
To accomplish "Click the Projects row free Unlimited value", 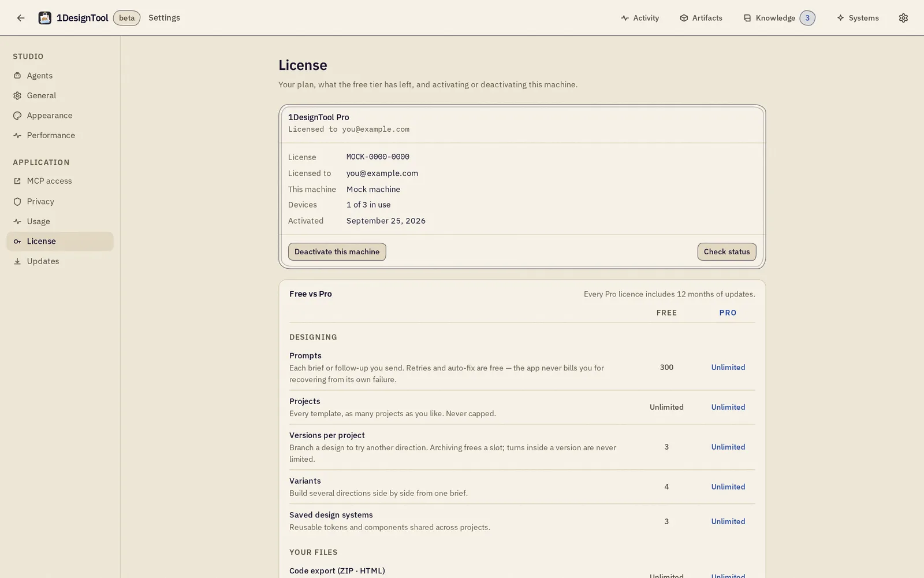I will pos(666,407).
